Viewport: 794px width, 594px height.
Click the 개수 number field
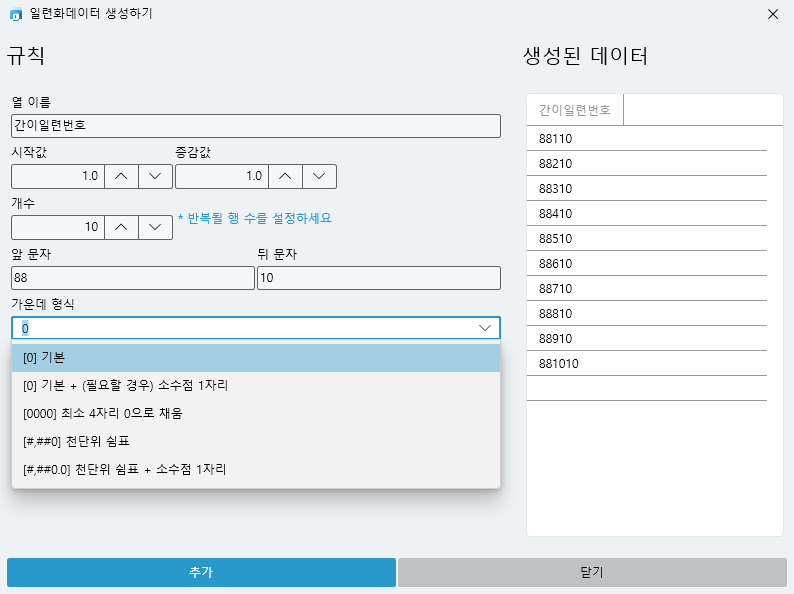[x=58, y=227]
